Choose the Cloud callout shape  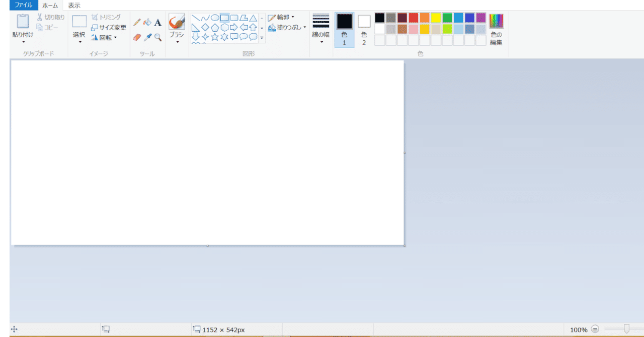[253, 37]
